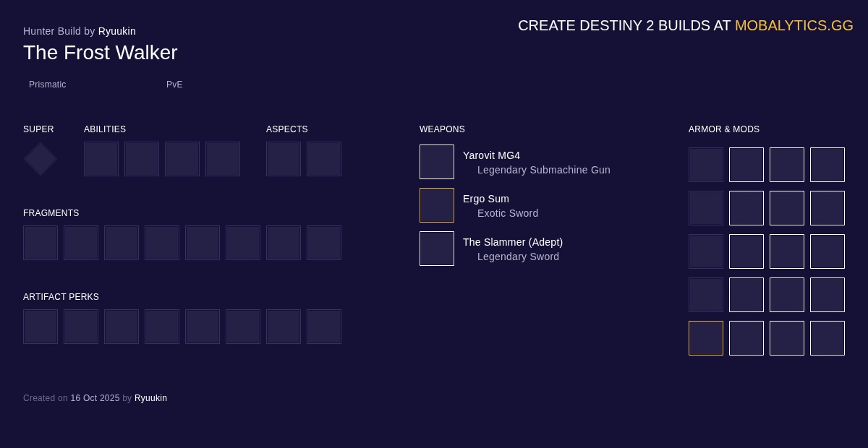Click the creation date 16 Oct 2025
This screenshot has height=448, width=868.
95,398
